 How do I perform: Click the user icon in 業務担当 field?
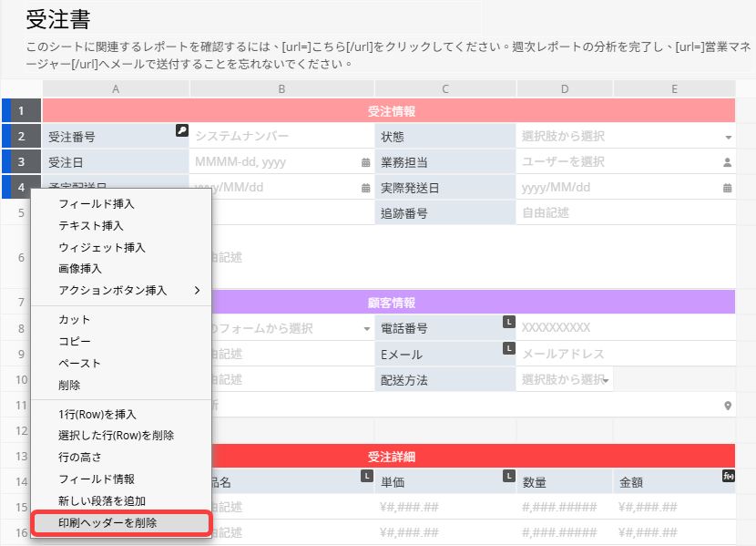(x=727, y=162)
